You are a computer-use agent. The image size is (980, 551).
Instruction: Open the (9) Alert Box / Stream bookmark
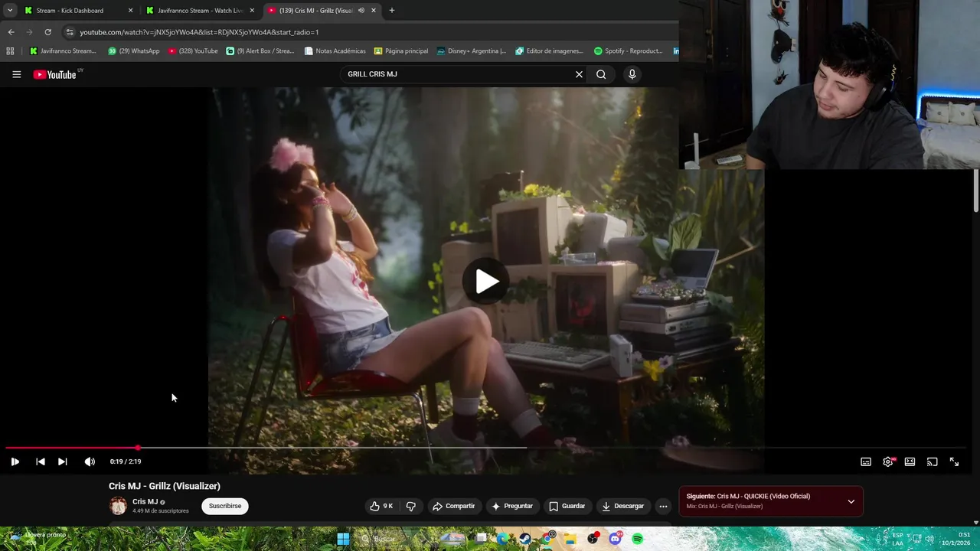[260, 51]
